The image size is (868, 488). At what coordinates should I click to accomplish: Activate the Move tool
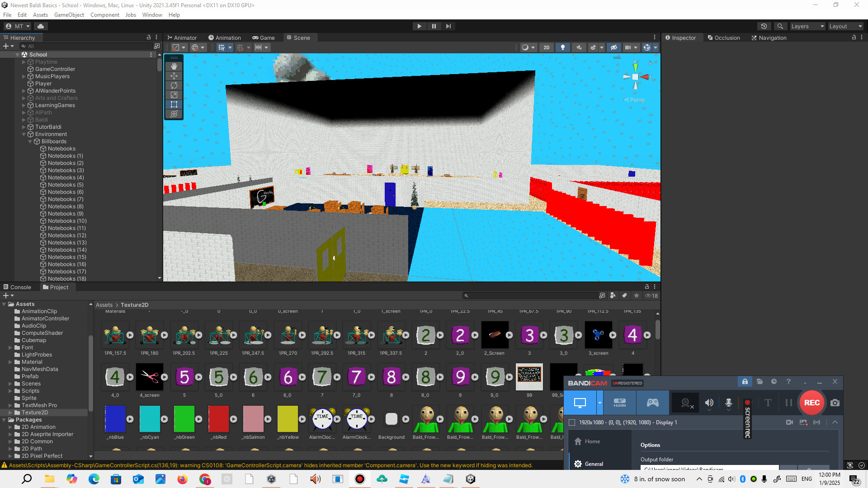(x=174, y=76)
